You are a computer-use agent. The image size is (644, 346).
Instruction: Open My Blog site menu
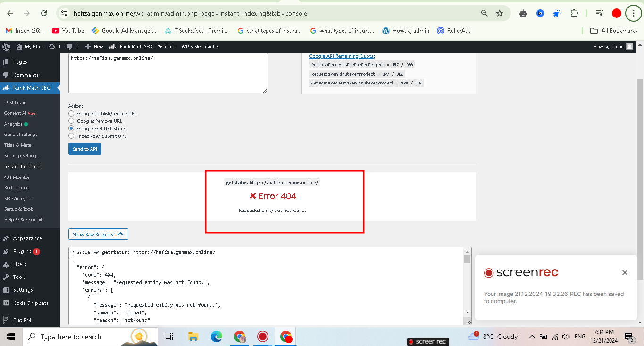(29, 47)
